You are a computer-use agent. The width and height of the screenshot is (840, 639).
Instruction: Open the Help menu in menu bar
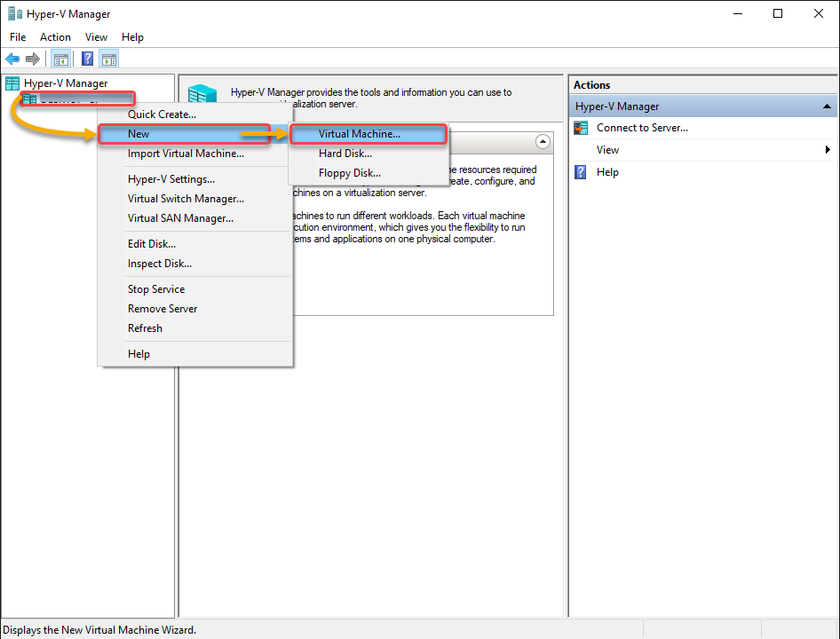pos(132,37)
